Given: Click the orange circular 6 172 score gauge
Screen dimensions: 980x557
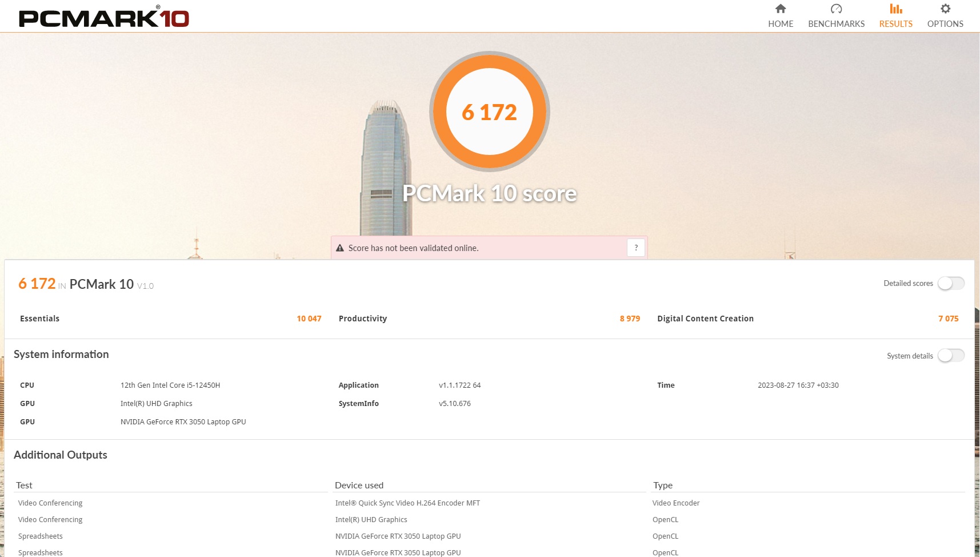Looking at the screenshot, I should point(490,112).
